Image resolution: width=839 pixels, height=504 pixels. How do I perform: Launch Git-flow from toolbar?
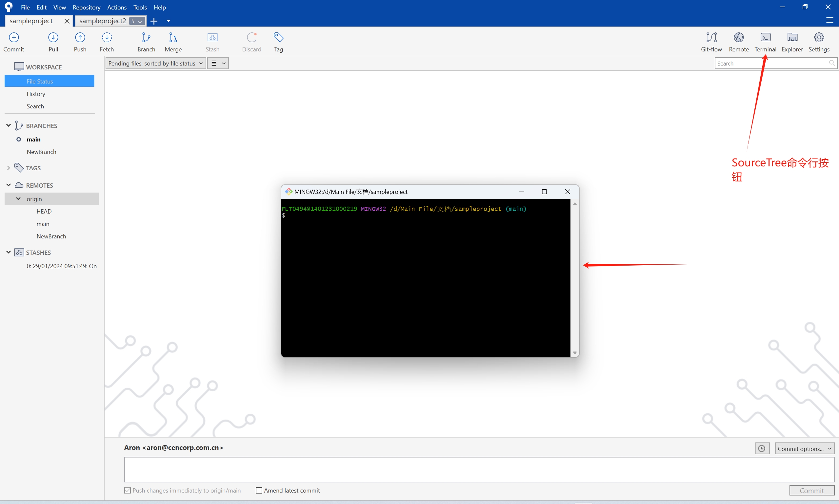[711, 42]
